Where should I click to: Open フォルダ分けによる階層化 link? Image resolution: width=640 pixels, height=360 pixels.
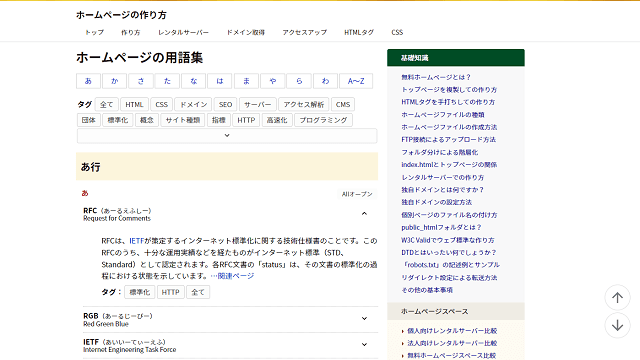pyautogui.click(x=440, y=152)
